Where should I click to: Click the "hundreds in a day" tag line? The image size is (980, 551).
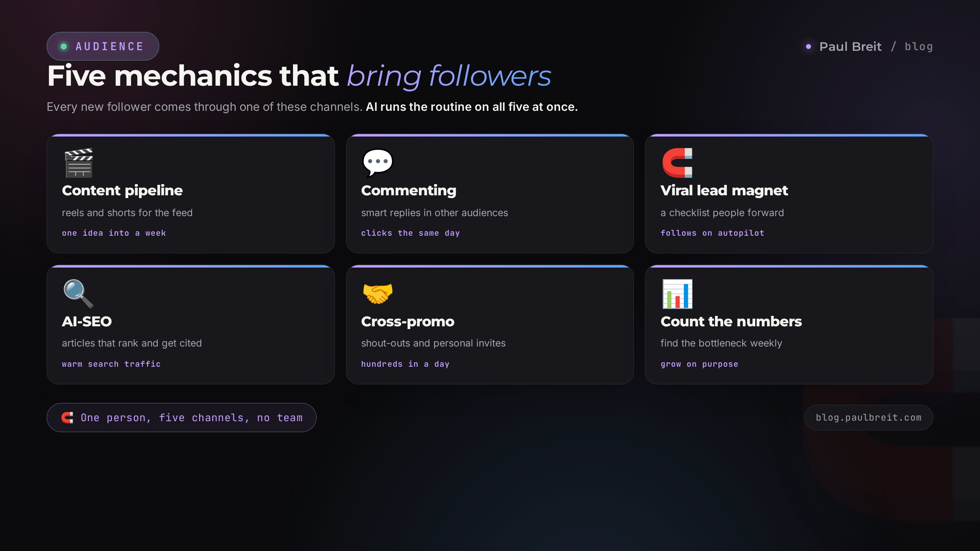point(405,364)
